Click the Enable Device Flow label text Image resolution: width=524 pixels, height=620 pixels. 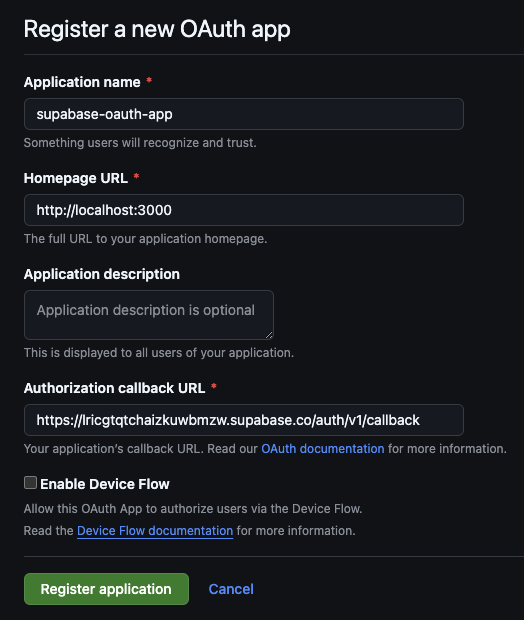[x=105, y=484]
